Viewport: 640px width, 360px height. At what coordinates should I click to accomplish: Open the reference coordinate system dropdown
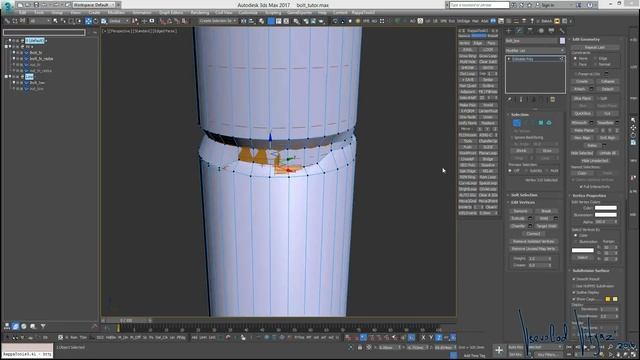[x=118, y=21]
